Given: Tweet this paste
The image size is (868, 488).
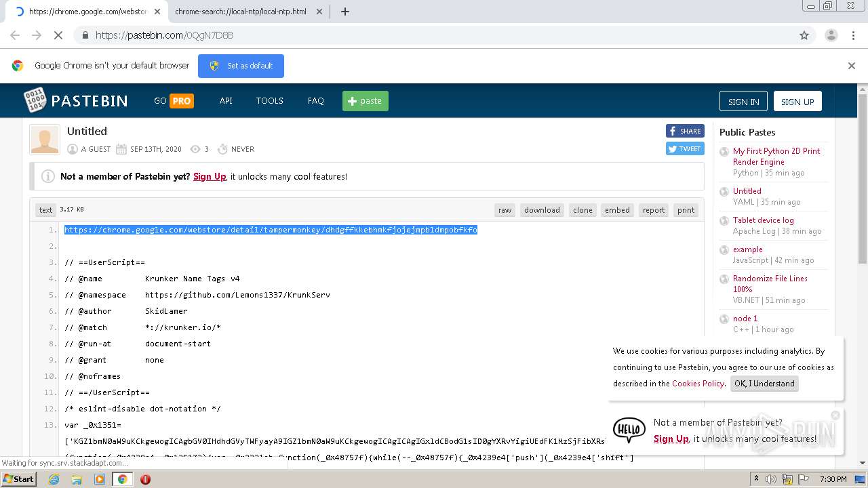Looking at the screenshot, I should coord(685,148).
